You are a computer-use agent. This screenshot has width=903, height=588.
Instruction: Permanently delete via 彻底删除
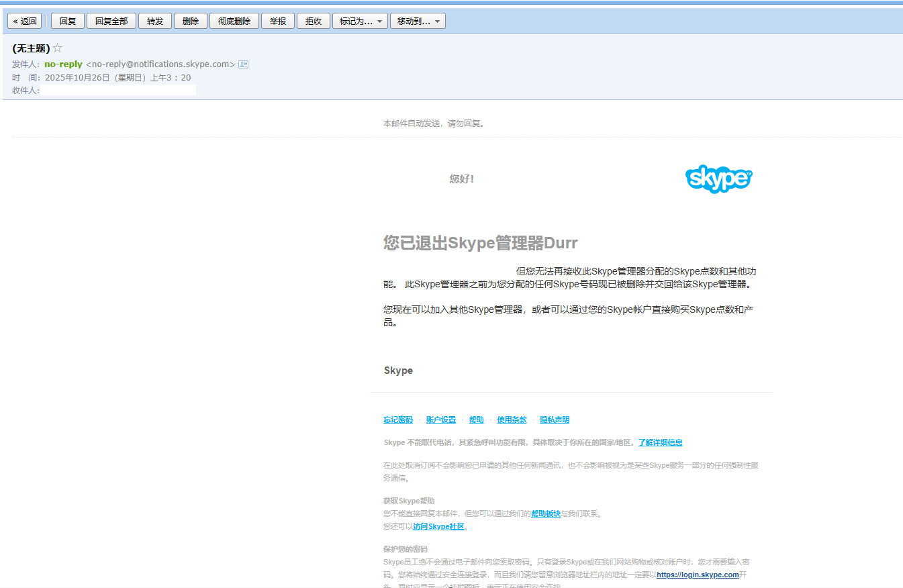click(234, 20)
